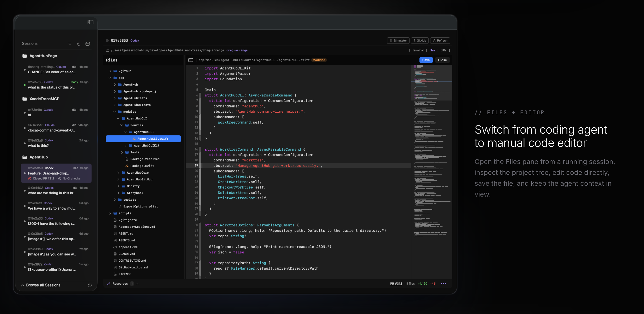Click the Closed PR #312 status icon

(x=30, y=179)
